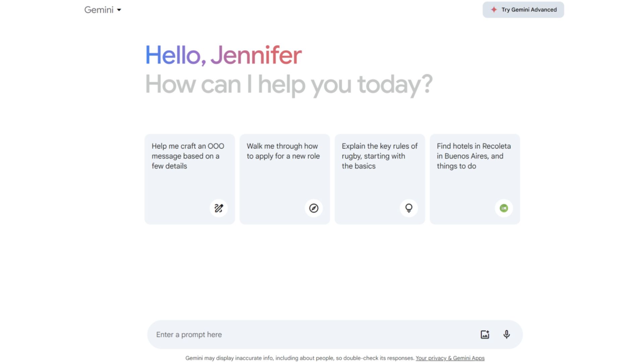This screenshot has width=644, height=362.
Task: Click the compass icon on new role card
Action: point(314,208)
